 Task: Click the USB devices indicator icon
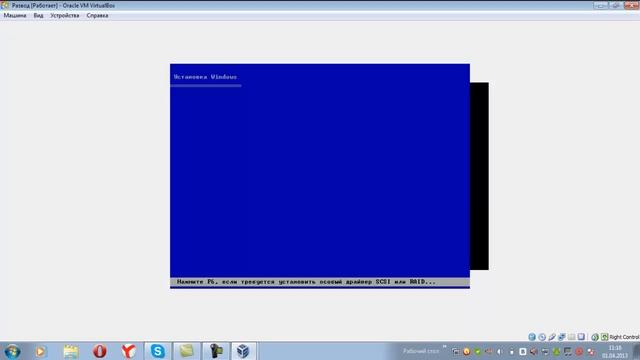tap(552, 337)
